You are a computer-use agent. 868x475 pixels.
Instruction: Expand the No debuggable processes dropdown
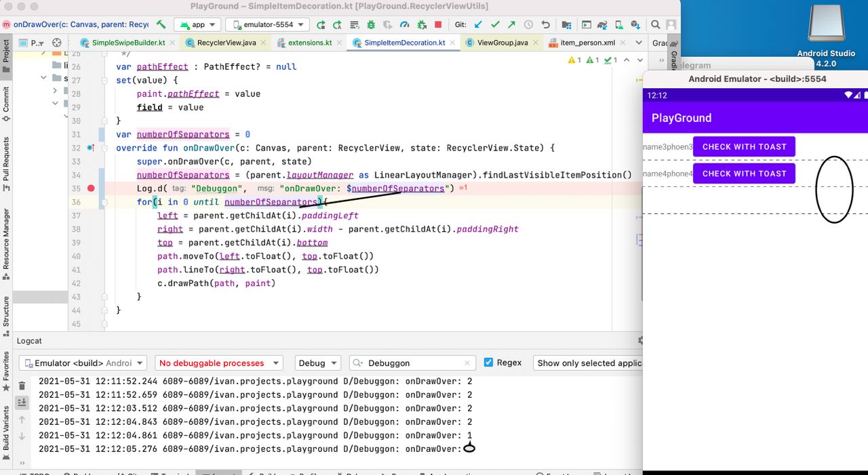218,363
